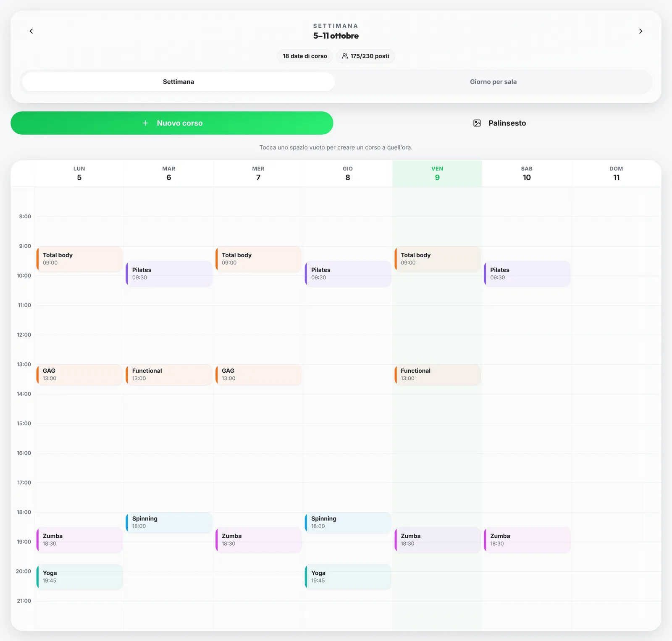Click the 12:00 time label

point(24,335)
